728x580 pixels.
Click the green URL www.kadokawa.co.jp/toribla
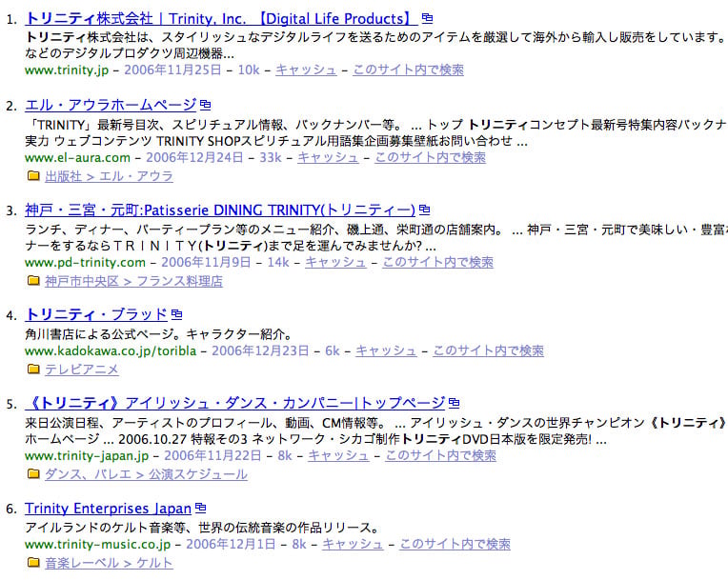coord(111,350)
